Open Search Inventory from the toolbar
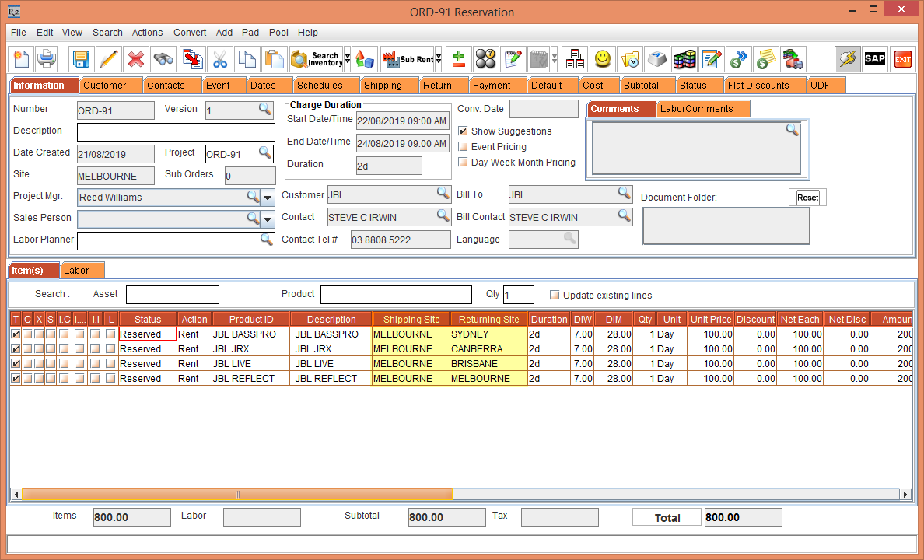The width and height of the screenshot is (924, 560). [315, 59]
